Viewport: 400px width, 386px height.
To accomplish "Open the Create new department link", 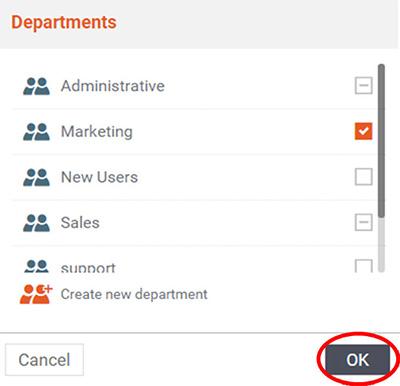I will click(134, 294).
